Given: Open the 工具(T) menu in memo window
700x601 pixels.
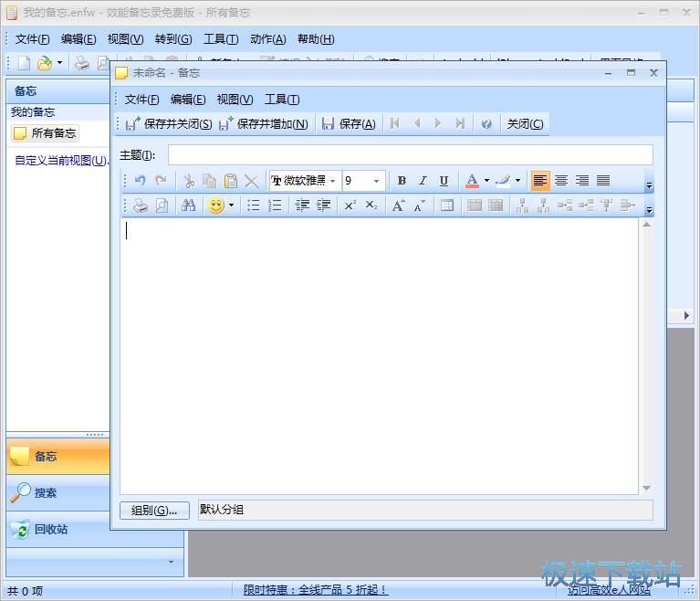Looking at the screenshot, I should click(x=282, y=100).
